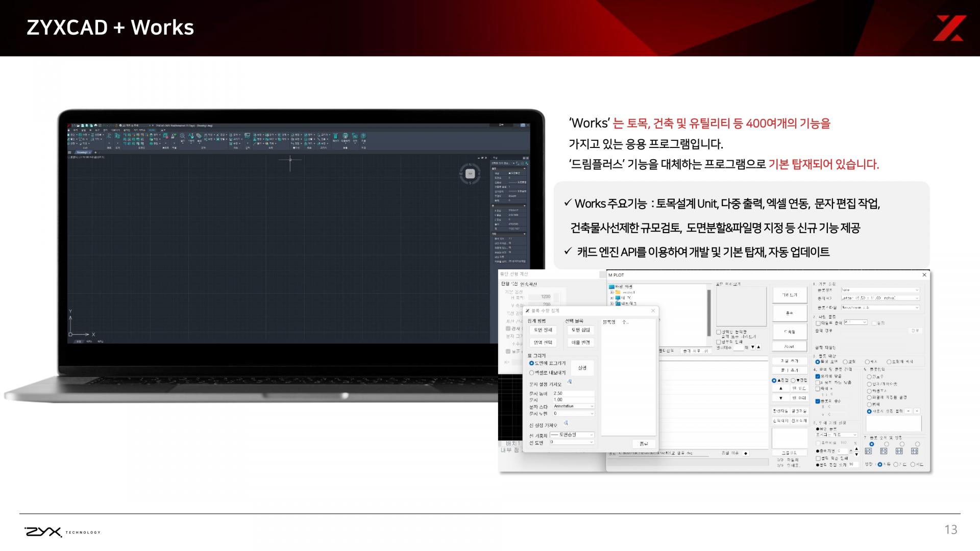Screen dimensions: 980x551
Task: Select the 가로 orientation radio button
Action: coord(896,464)
